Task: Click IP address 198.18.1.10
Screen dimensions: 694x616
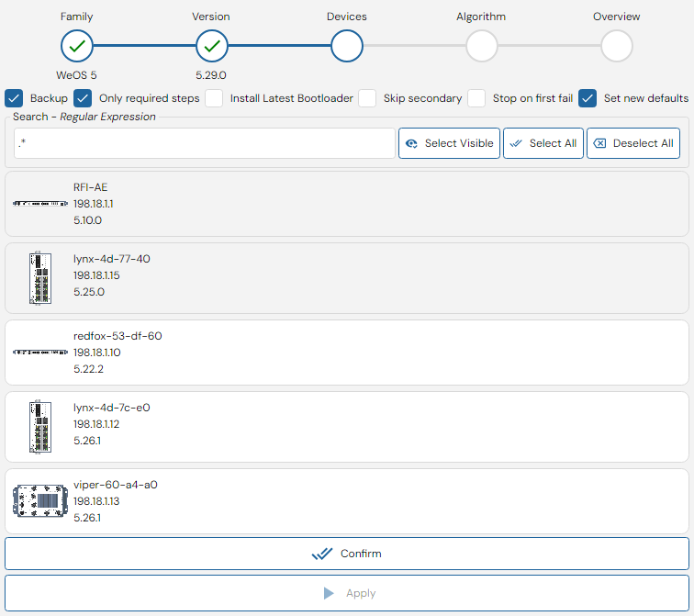Action: tap(97, 353)
